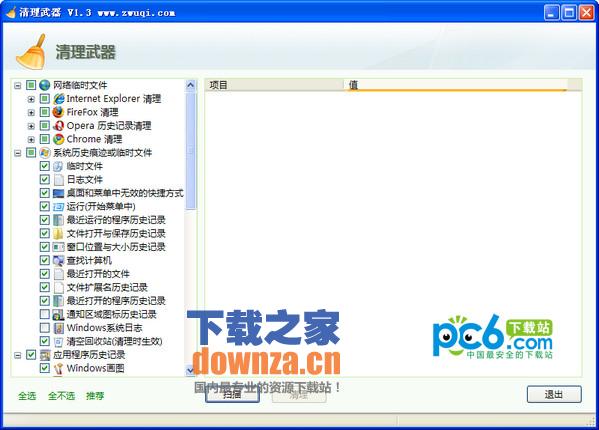
Task: Click the 退出 button
Action: [554, 394]
